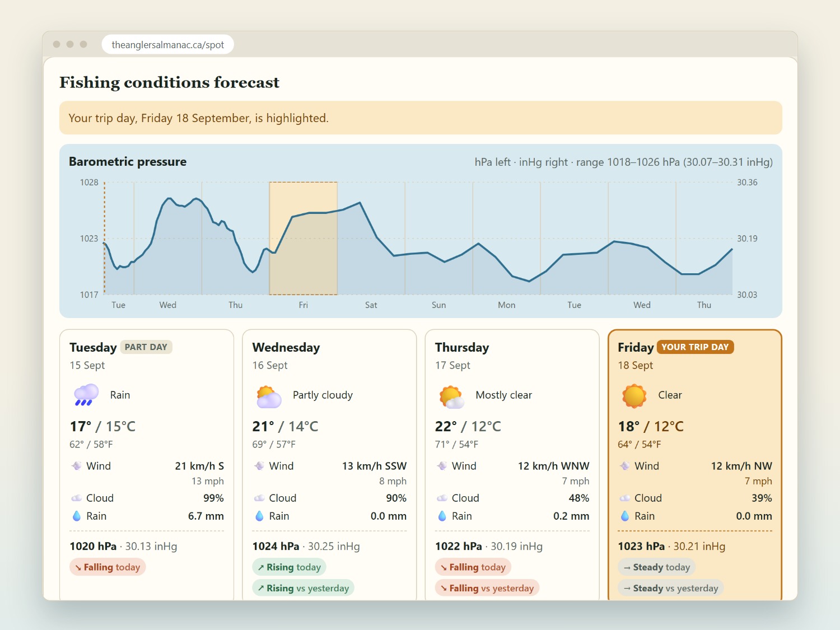Image resolution: width=840 pixels, height=630 pixels.
Task: Click the address bar theanglersalmanac.ca/spot
Action: click(x=168, y=45)
